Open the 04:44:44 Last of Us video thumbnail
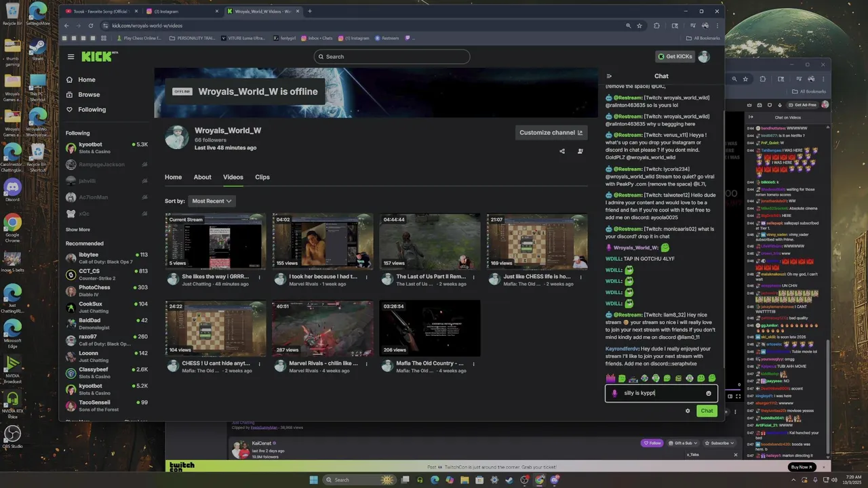The width and height of the screenshot is (868, 488). 430,241
